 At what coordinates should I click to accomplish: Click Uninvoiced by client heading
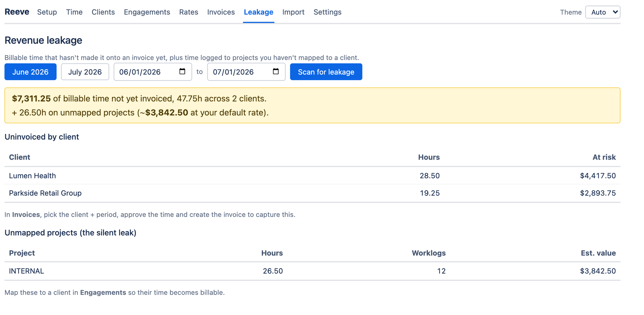point(42,137)
